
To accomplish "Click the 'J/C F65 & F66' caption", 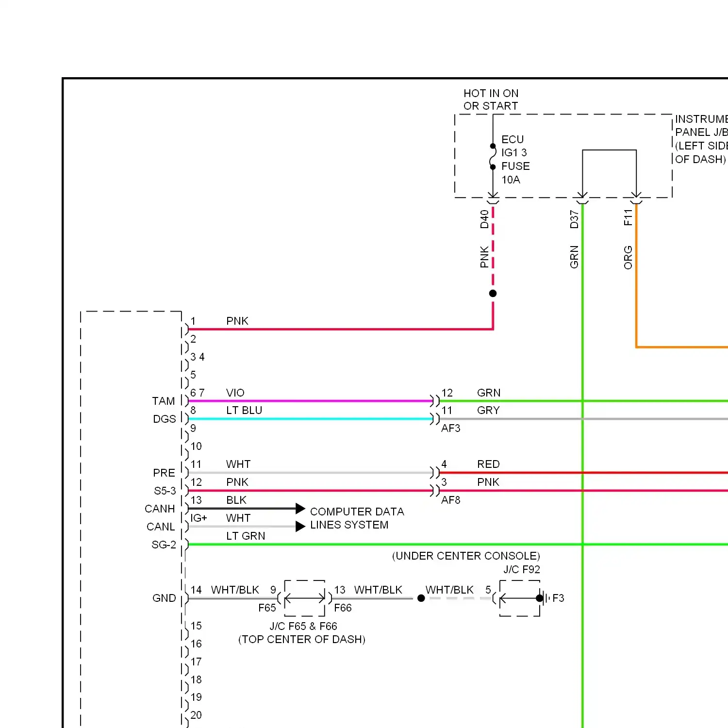I will pyautogui.click(x=303, y=626).
